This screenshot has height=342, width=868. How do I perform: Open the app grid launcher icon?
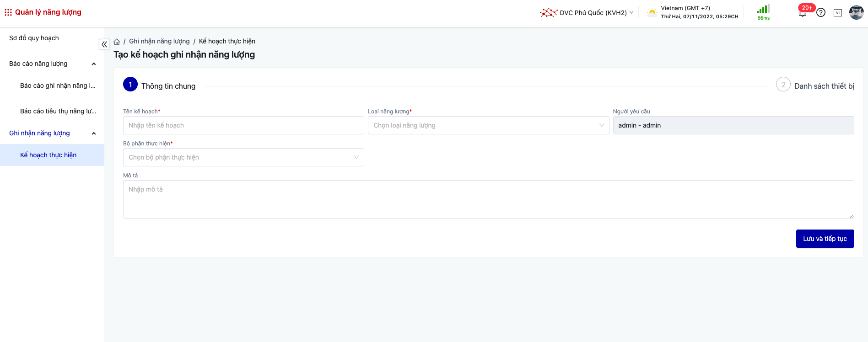click(x=8, y=12)
